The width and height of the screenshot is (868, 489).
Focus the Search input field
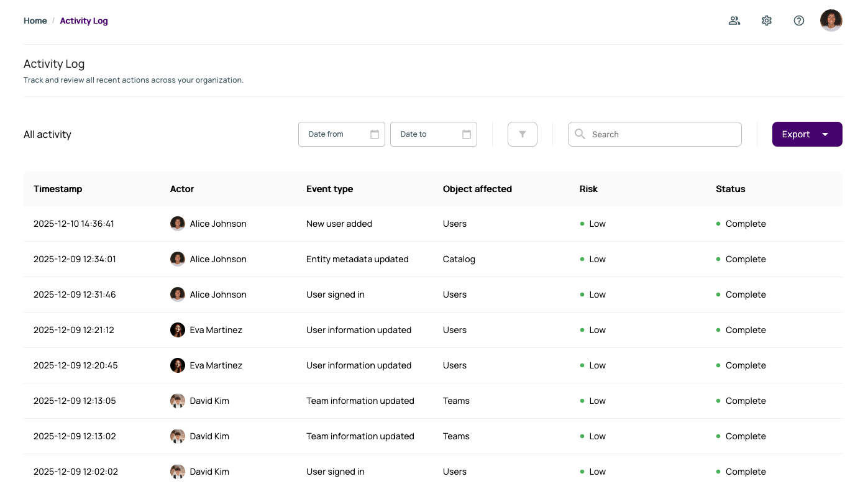click(662, 134)
